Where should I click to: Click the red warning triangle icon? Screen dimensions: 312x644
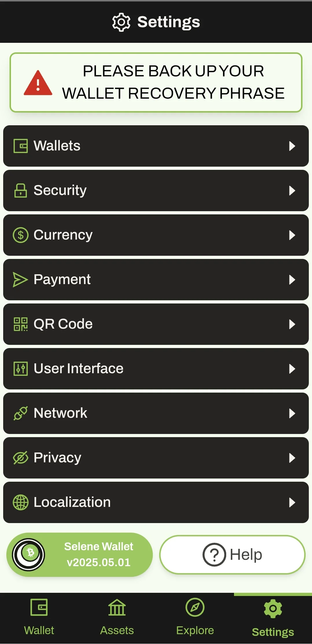pyautogui.click(x=38, y=83)
